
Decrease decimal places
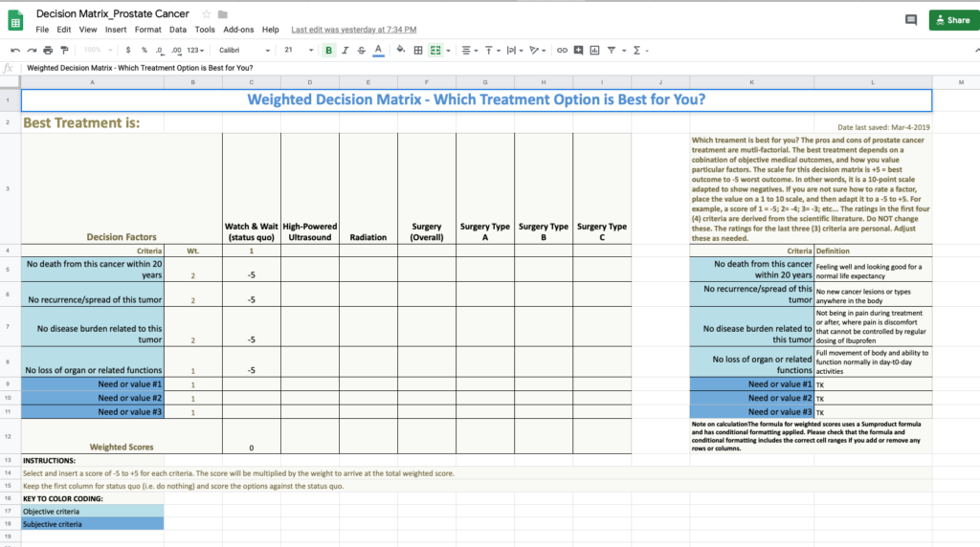(160, 51)
